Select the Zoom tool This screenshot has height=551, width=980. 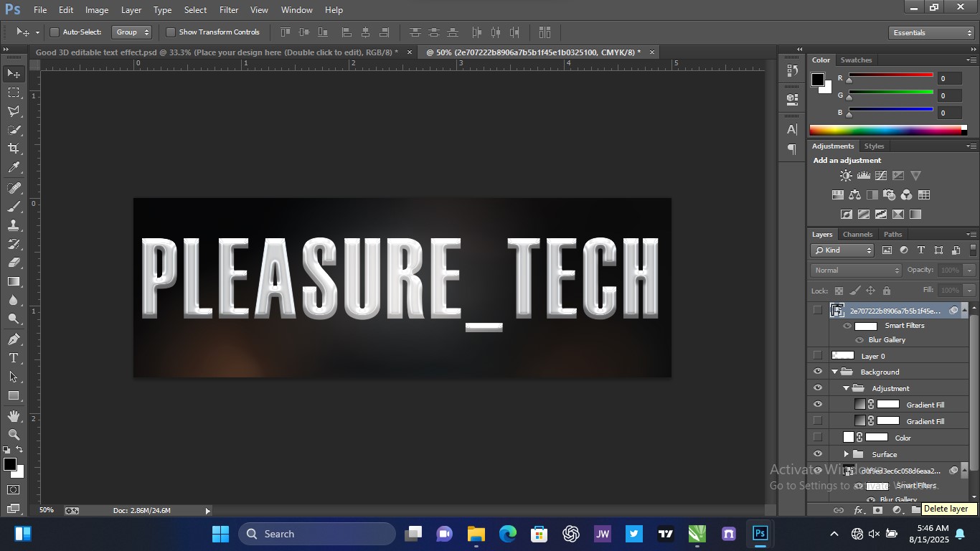(x=14, y=435)
